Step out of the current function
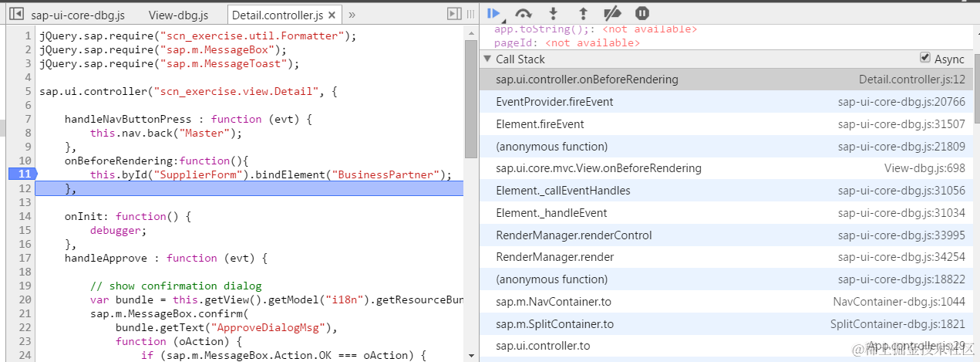Image resolution: width=980 pixels, height=362 pixels. coord(583,13)
